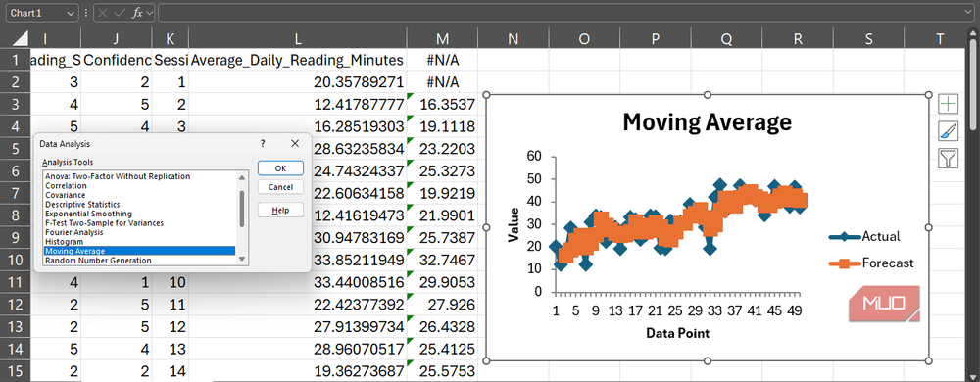Click the Select All corner triangle
The height and width of the screenshot is (382, 980).
pos(21,39)
